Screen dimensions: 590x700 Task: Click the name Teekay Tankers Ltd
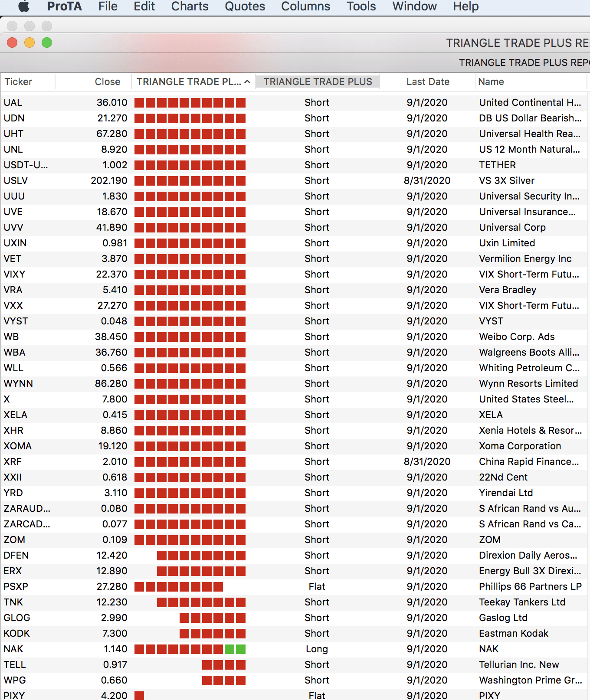[522, 602]
